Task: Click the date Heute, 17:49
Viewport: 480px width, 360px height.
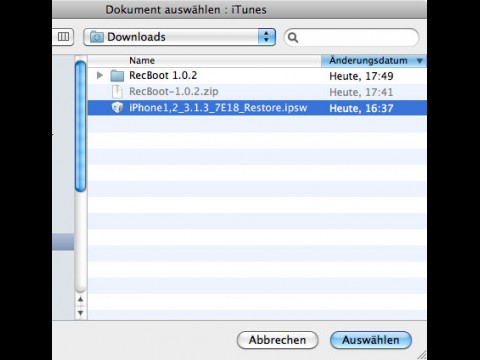Action: click(x=361, y=76)
